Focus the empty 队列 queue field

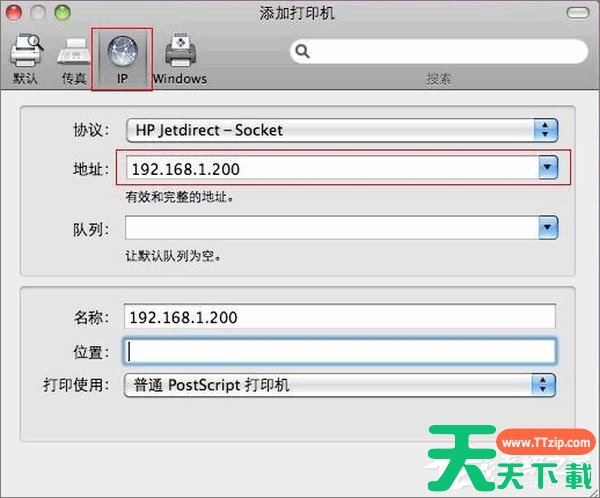coord(330,228)
